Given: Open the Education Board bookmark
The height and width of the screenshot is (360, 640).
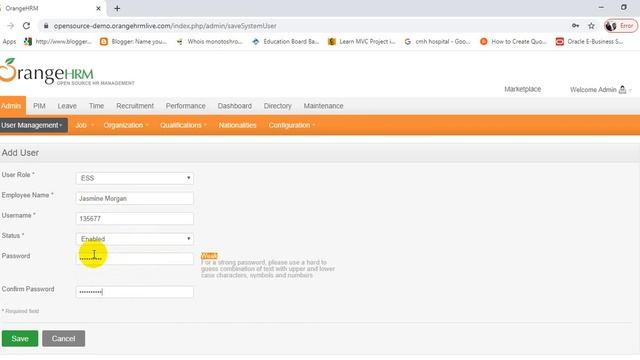Looking at the screenshot, I should [x=285, y=42].
